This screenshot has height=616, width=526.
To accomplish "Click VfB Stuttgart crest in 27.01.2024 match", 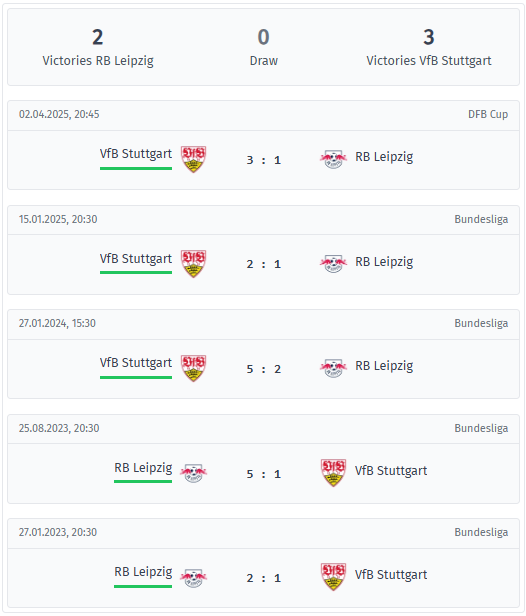I will coord(193,368).
